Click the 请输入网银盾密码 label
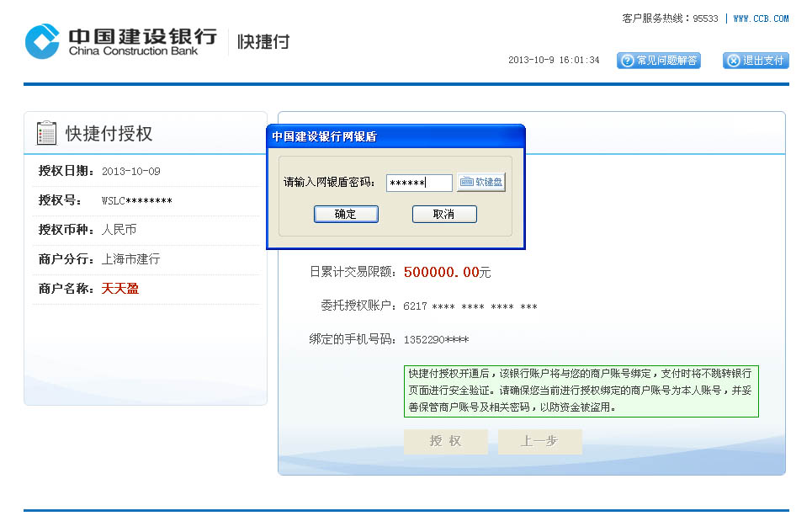Viewport: 812px width, 516px height. pos(329,183)
